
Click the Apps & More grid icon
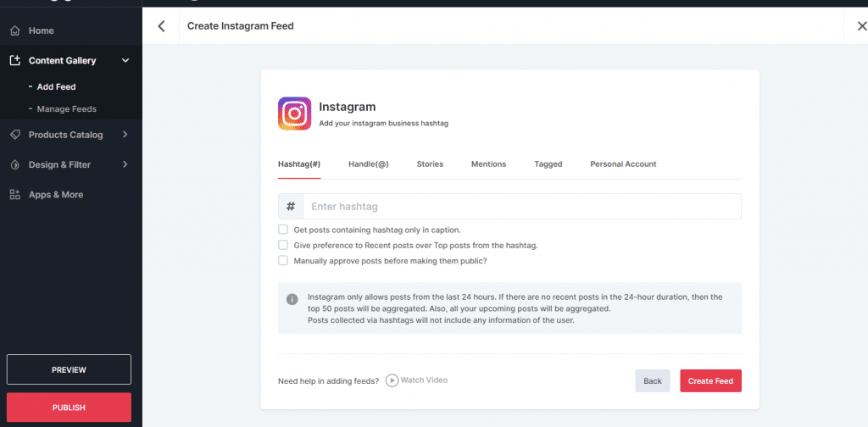point(14,195)
